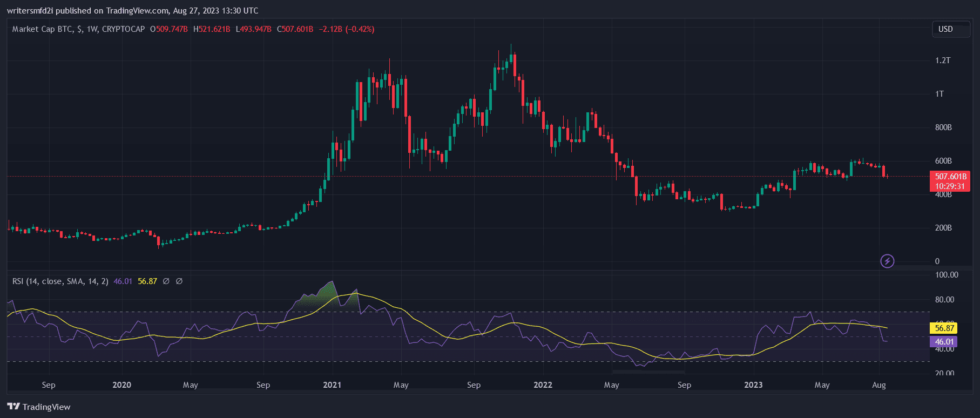The image size is (980, 418).
Task: Open the RSI indicator legend label
Action: coord(60,281)
